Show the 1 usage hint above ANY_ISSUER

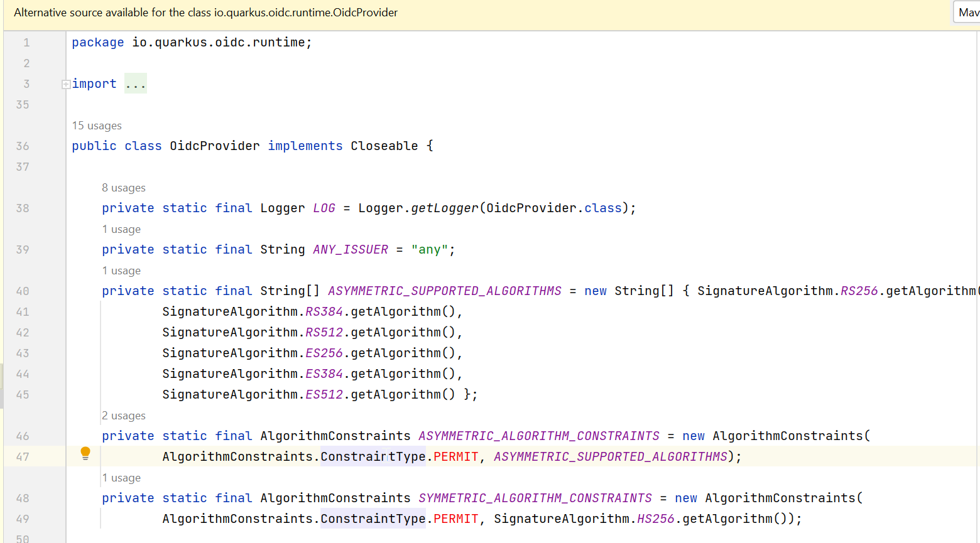click(x=121, y=229)
